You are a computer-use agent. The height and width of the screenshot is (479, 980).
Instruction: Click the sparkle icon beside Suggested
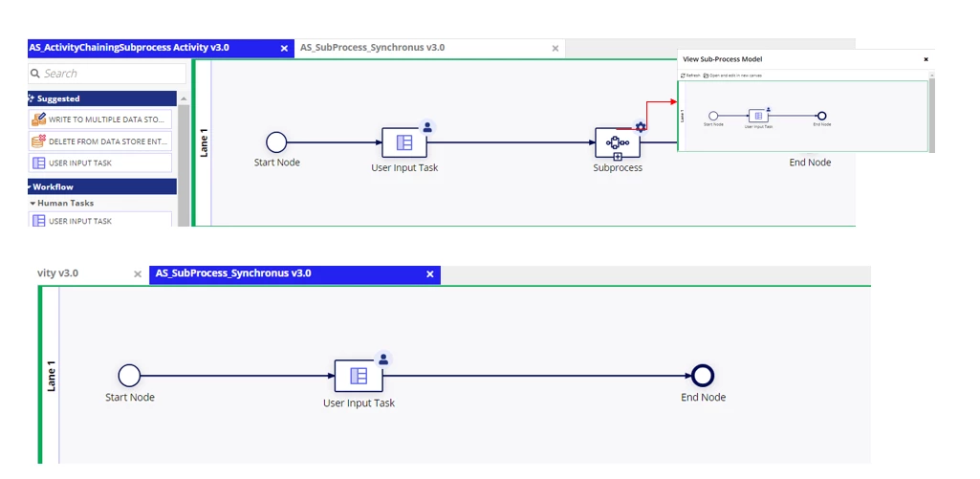tap(31, 98)
